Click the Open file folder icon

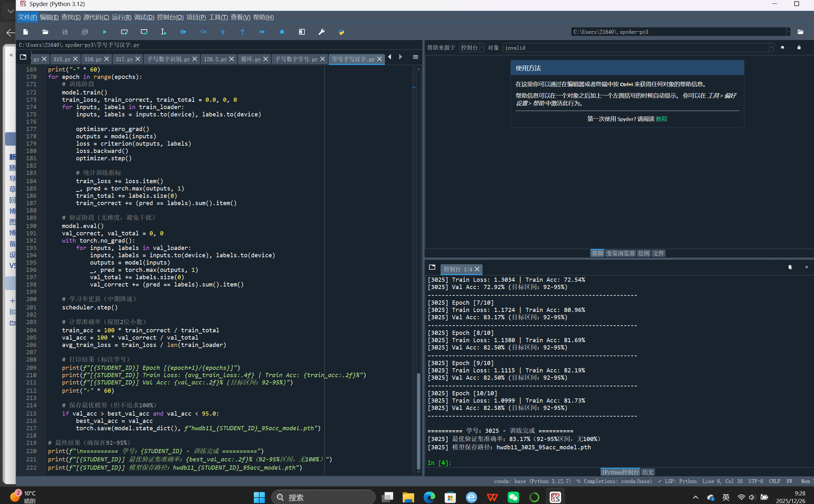[45, 32]
